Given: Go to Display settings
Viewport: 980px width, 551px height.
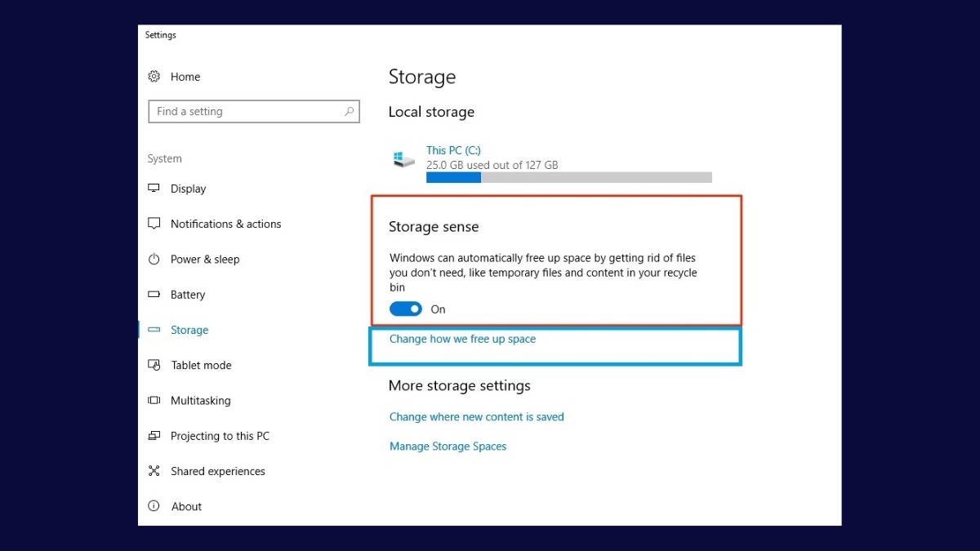Looking at the screenshot, I should (188, 189).
